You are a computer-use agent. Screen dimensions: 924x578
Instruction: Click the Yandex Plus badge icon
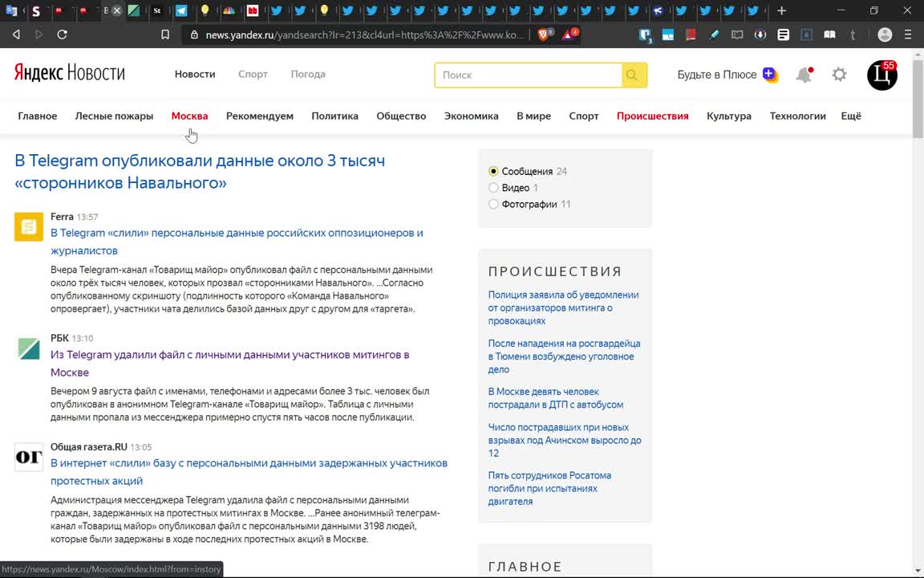point(770,75)
